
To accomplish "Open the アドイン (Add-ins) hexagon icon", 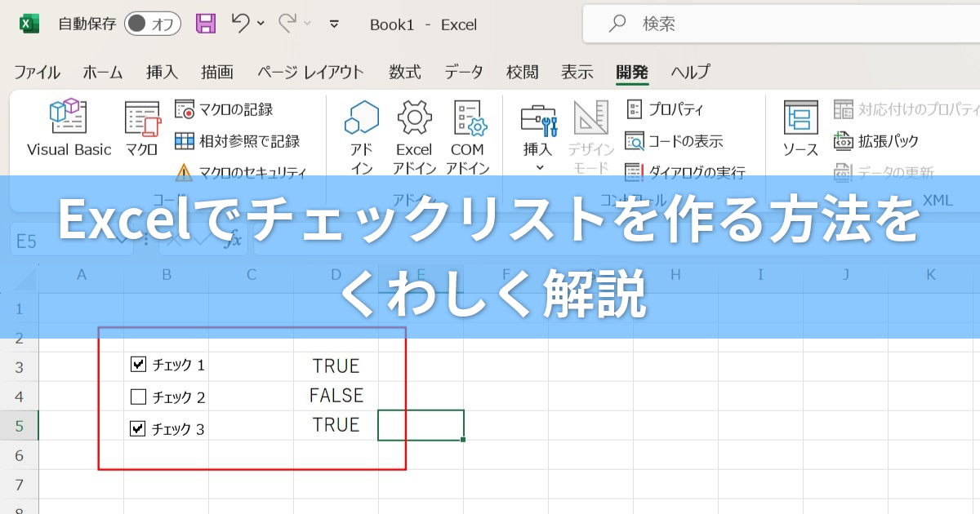I will 361,135.
